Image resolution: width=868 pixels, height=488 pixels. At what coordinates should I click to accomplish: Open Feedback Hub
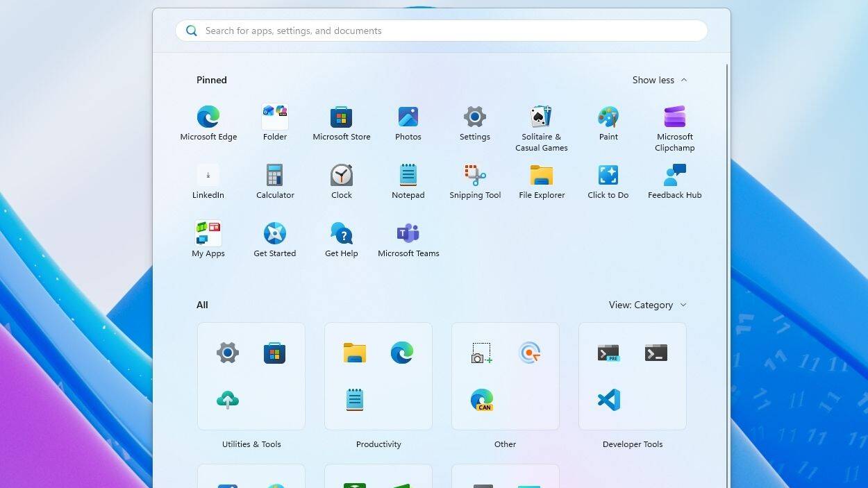coord(675,182)
